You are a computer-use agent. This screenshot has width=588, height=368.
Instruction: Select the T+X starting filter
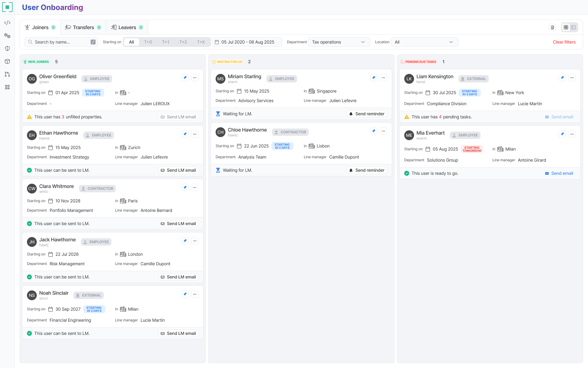pyautogui.click(x=201, y=42)
